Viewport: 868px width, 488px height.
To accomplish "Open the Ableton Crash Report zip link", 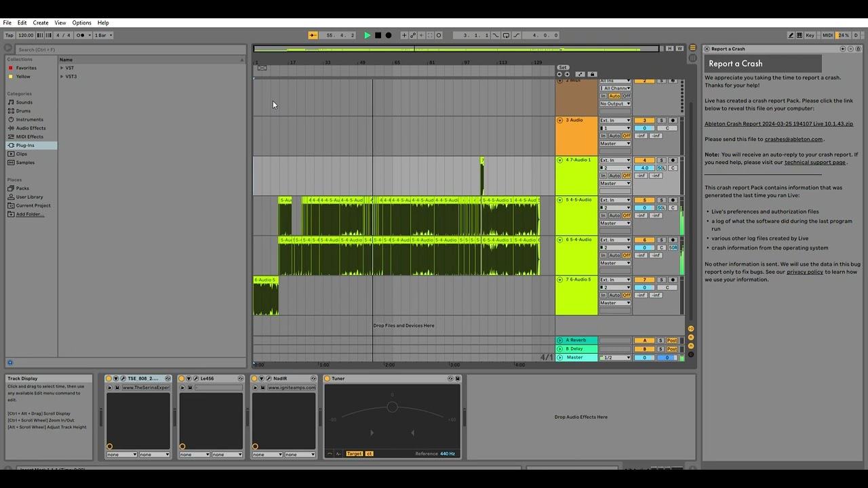I will [x=778, y=124].
